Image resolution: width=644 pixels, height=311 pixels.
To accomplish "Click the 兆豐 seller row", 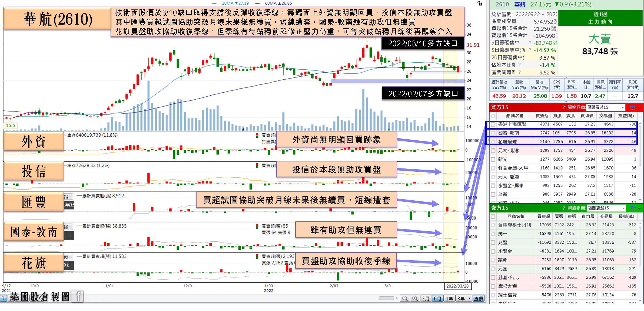I will coord(564,242).
